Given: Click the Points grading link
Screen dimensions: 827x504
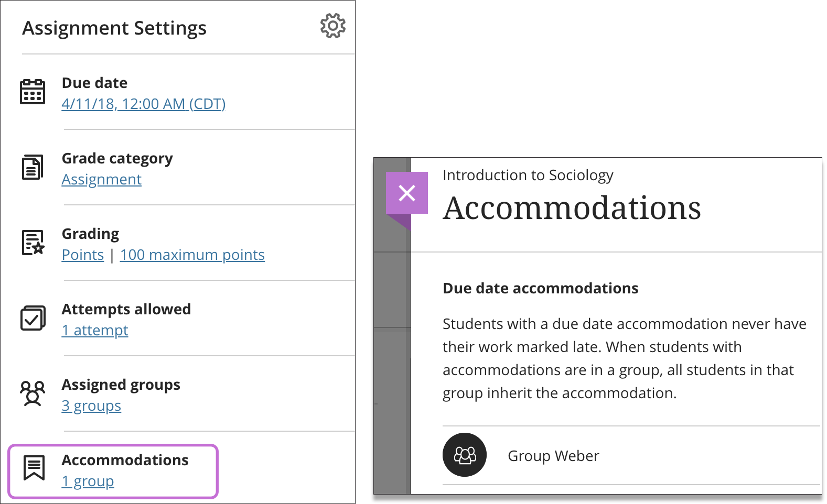Looking at the screenshot, I should (x=83, y=255).
